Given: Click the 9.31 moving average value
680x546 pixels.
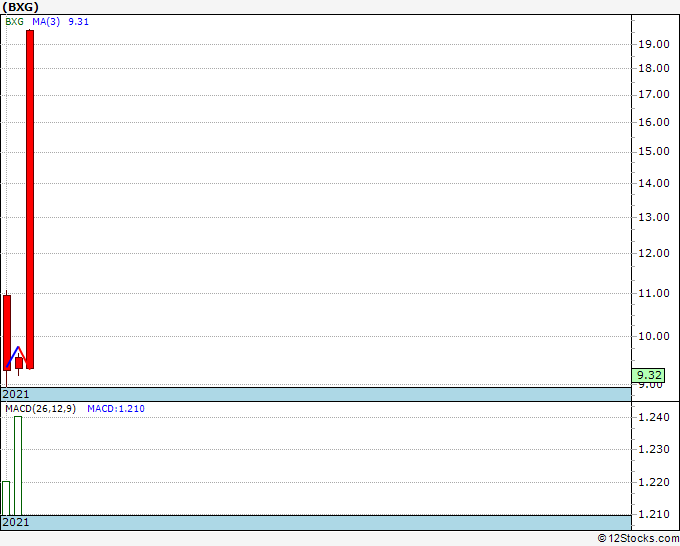Looking at the screenshot, I should [78, 22].
